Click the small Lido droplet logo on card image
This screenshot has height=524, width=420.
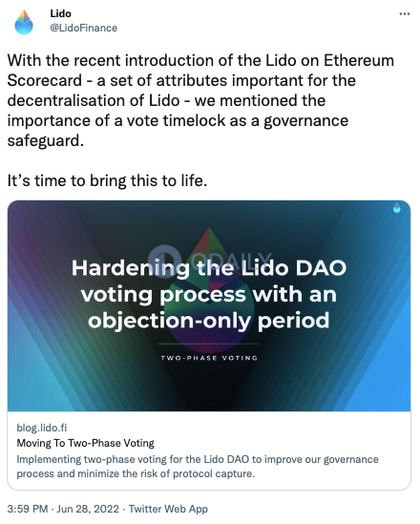point(396,208)
